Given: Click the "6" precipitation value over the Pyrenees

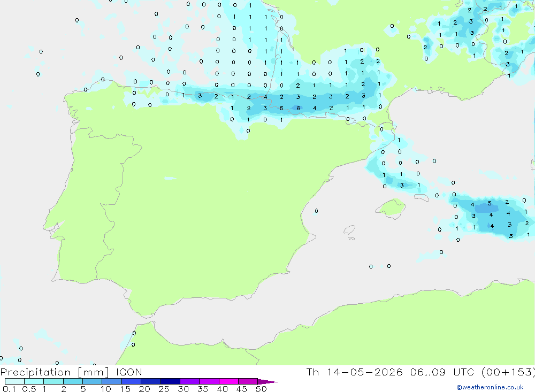Looking at the screenshot, I should 298,108.
